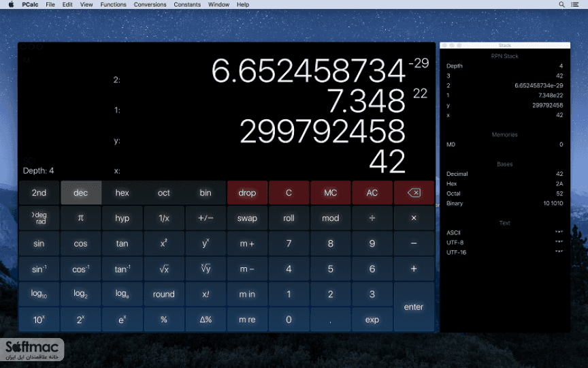
Task: Toggle deg/rad angle mode
Action: [x=39, y=218]
